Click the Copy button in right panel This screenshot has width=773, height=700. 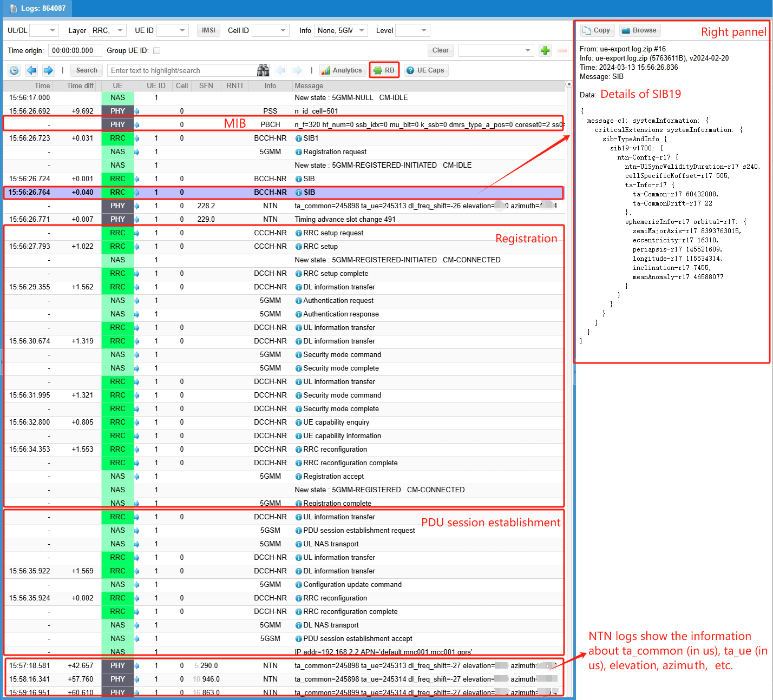click(x=597, y=30)
